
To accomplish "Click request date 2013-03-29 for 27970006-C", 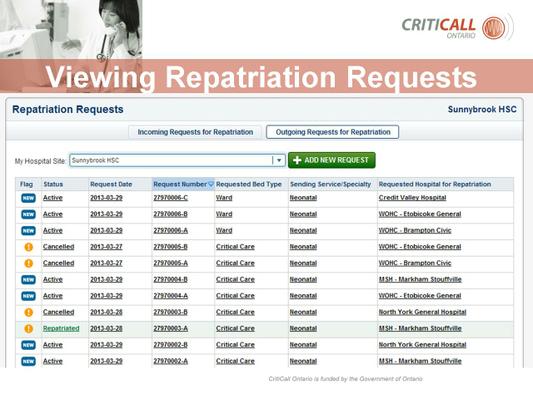I will (106, 198).
